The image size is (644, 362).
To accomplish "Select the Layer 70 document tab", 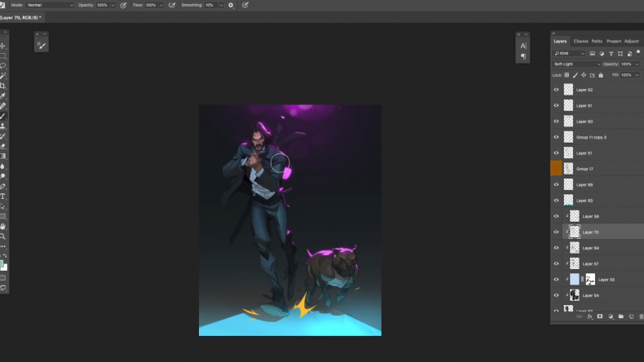I will pyautogui.click(x=20, y=18).
